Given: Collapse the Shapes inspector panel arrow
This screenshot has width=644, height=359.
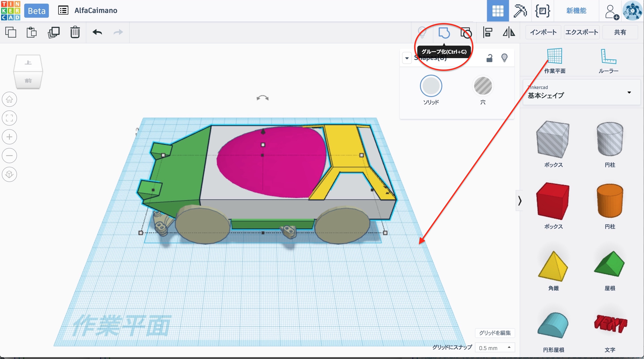Looking at the screenshot, I should coord(407,58).
